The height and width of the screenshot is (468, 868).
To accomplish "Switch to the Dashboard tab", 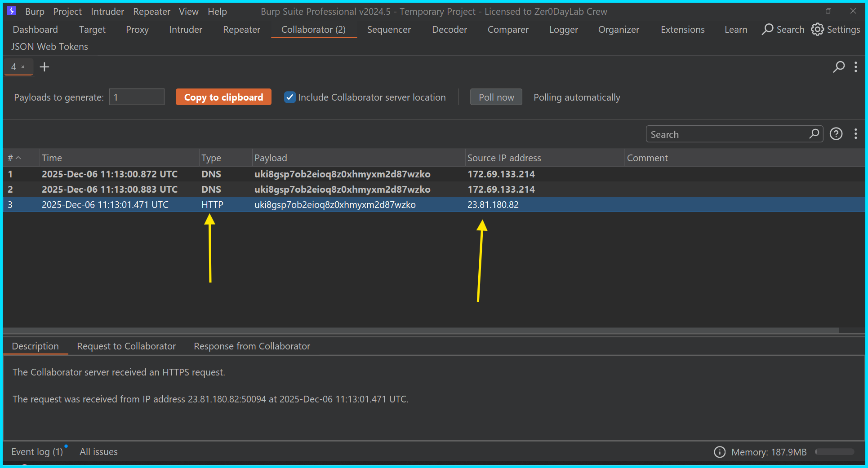I will pyautogui.click(x=35, y=30).
